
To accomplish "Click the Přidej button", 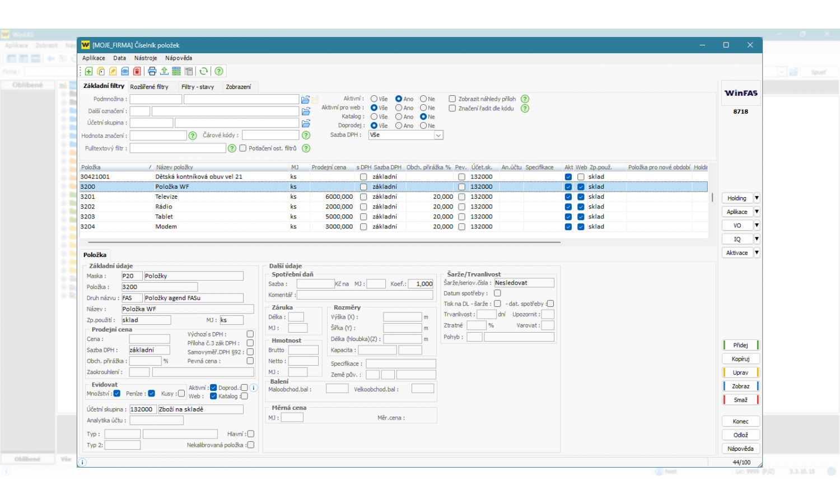I will tap(740, 346).
